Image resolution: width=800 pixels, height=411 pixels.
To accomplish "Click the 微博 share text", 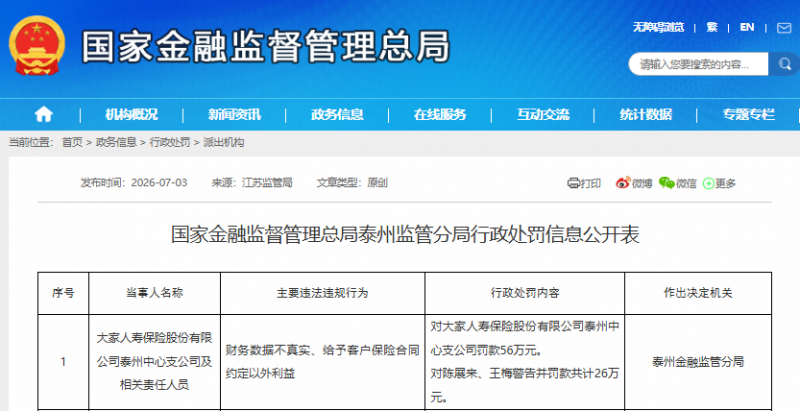I will point(642,183).
